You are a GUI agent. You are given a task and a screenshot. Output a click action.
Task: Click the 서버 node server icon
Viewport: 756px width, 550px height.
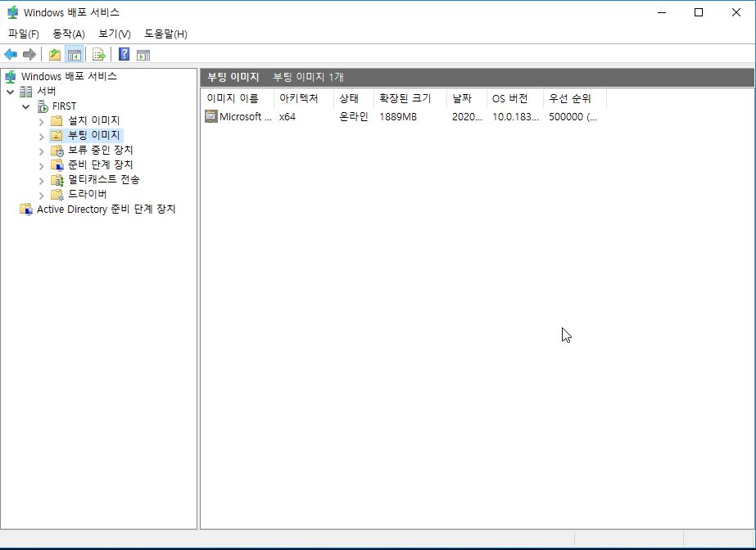pos(26,91)
